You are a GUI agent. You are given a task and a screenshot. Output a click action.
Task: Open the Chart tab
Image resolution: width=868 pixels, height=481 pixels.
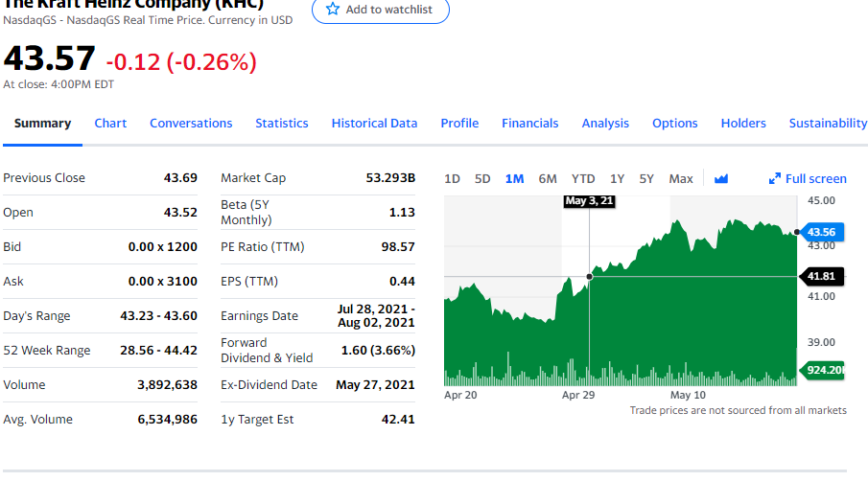point(110,124)
